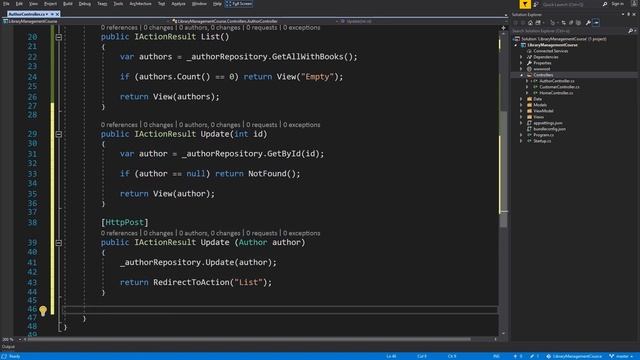Viewport: 640px width, 360px height.
Task: Open the Tools menu
Action: pos(118,4)
